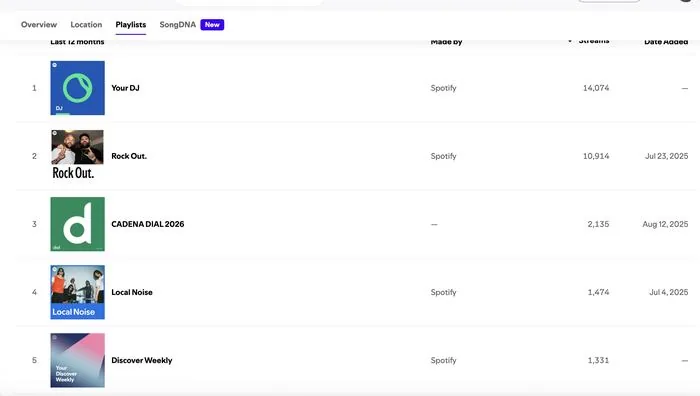Open the Local Noise cover thumbnail
This screenshot has height=396, width=700.
coord(78,292)
